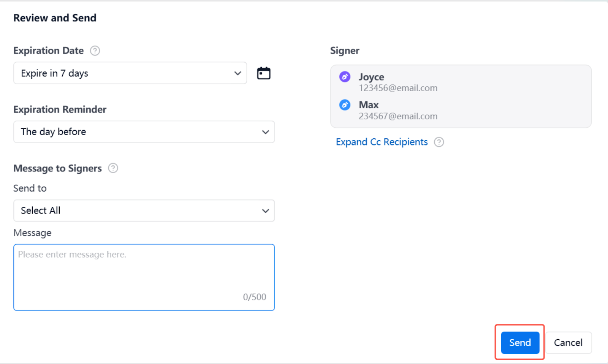Screen dimensions: 608x364
Task: Click the 0/500 character counter
Action: (x=254, y=297)
